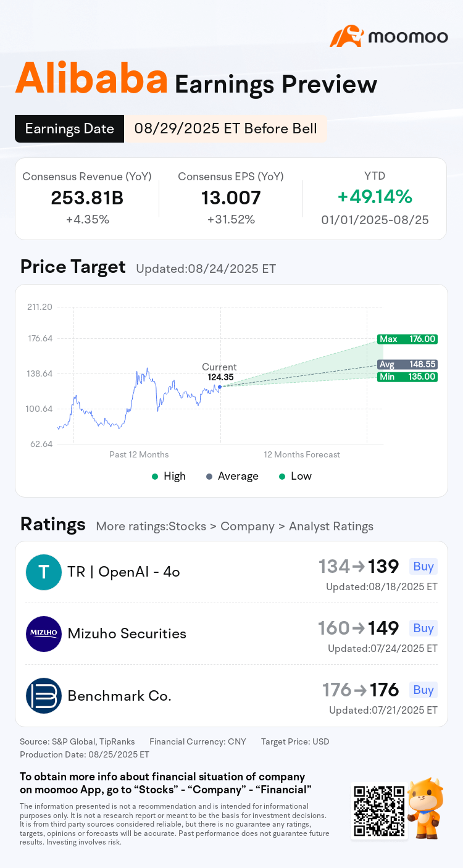Click the gray Average legend dot
463x868 pixels.
[x=209, y=476]
